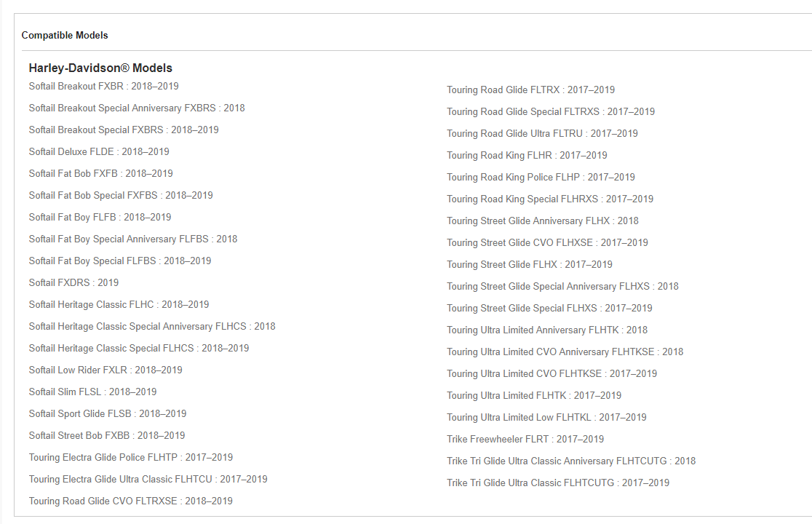Select Touring Ultra Limited Low FLHTKL
This screenshot has width=812, height=524.
click(x=546, y=417)
